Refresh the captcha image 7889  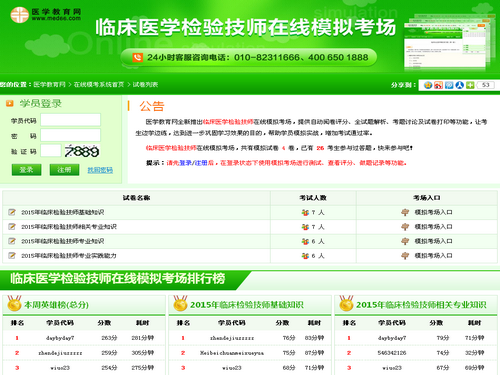(82, 151)
